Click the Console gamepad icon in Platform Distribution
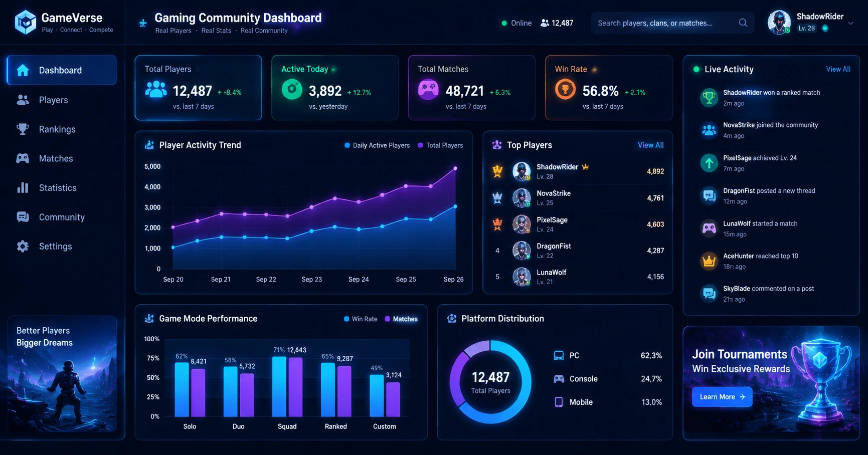 559,379
